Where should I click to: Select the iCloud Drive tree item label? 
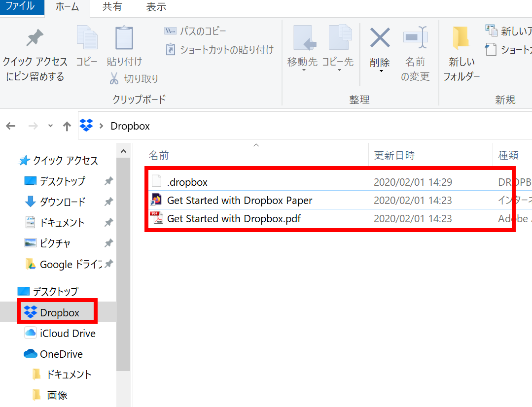click(68, 334)
